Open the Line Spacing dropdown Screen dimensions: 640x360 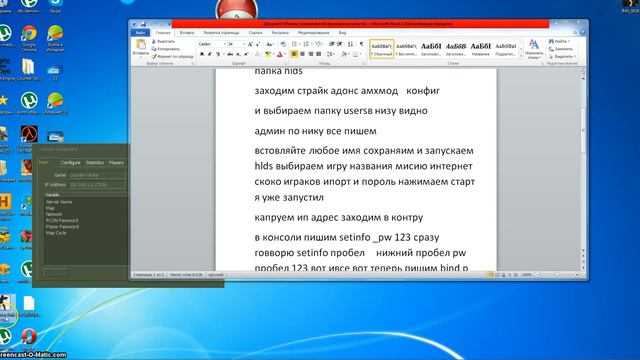[x=331, y=54]
